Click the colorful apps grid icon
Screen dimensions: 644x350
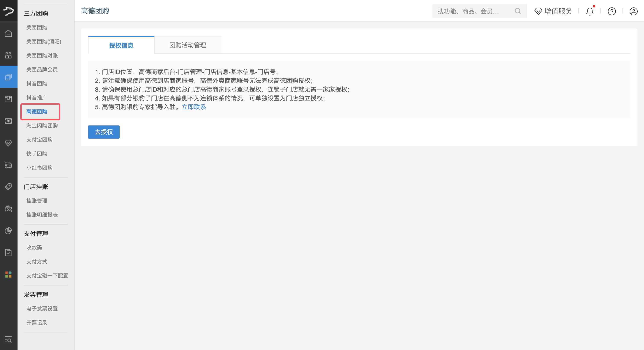point(9,274)
